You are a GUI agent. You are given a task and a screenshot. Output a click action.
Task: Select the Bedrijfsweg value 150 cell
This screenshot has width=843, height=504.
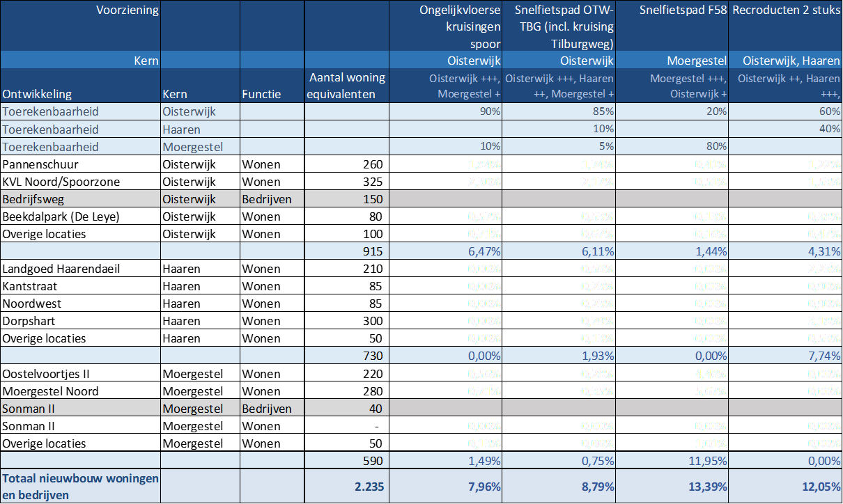pyautogui.click(x=347, y=199)
